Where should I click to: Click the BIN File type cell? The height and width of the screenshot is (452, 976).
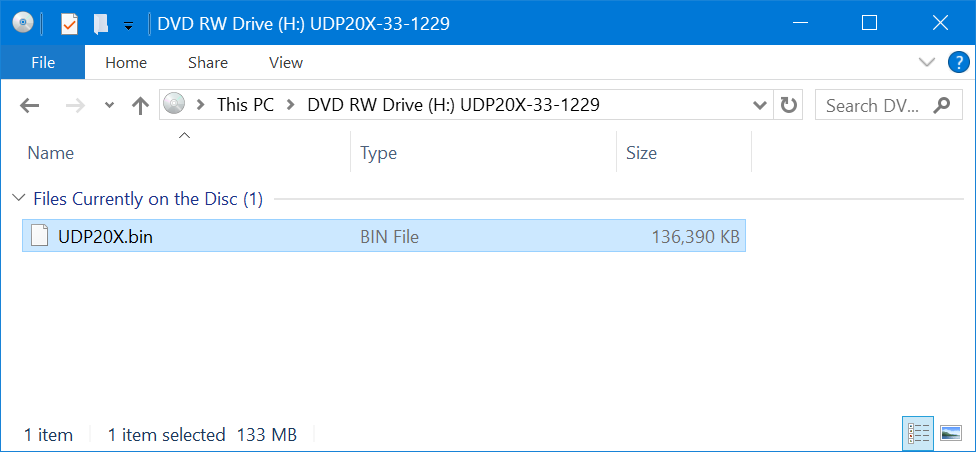coord(389,237)
